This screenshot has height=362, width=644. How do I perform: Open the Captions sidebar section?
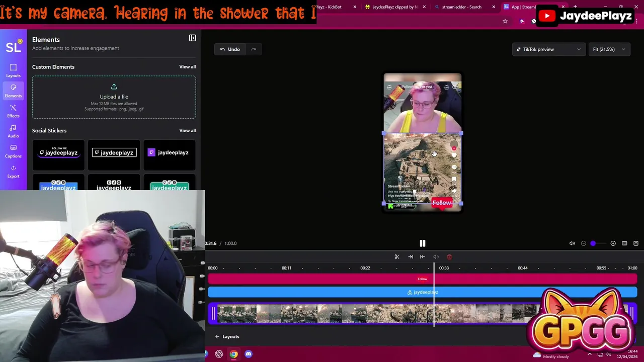click(13, 151)
